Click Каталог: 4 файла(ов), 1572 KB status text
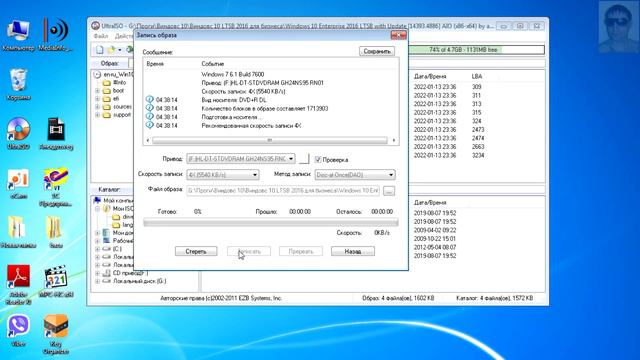This screenshot has width=640, height=360. point(494,298)
